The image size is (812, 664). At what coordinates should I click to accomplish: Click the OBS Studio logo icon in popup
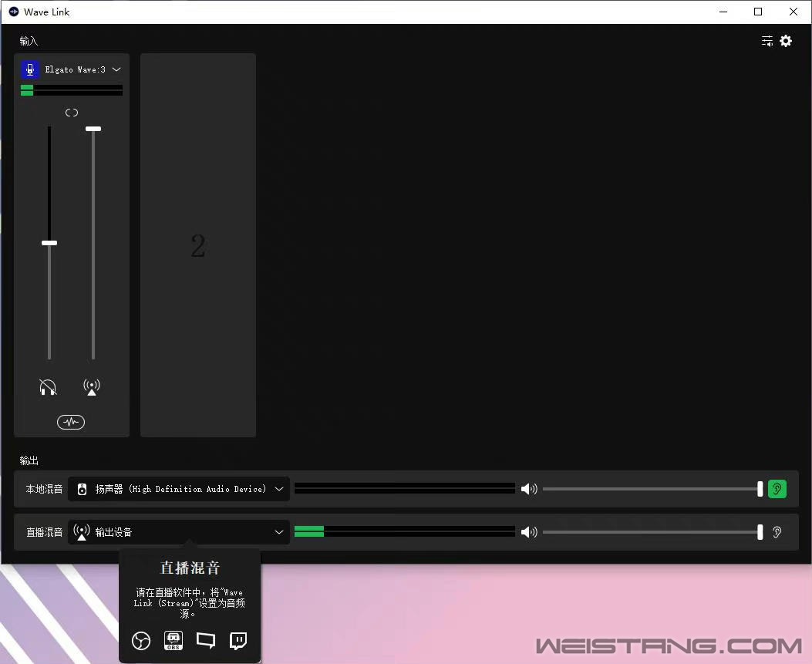coord(141,641)
